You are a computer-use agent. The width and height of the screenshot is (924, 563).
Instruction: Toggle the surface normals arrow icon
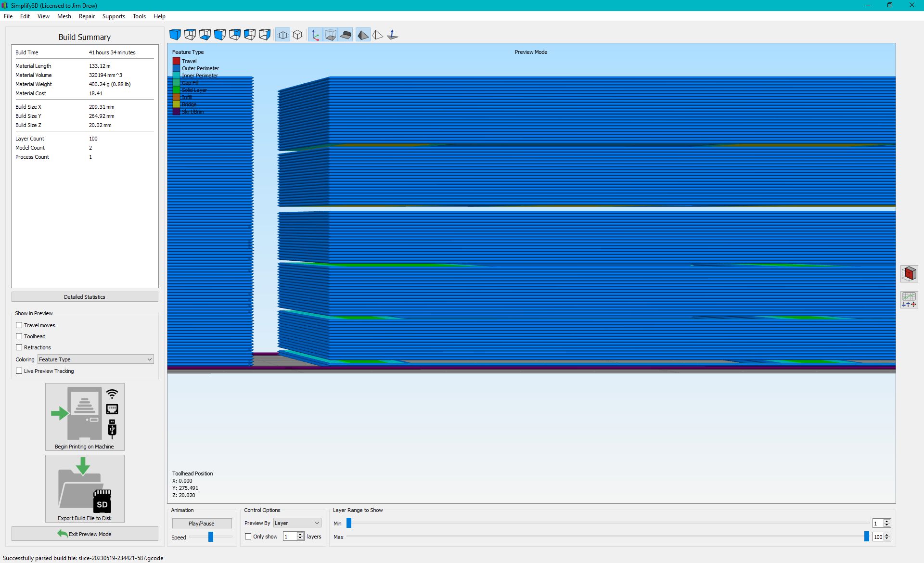click(393, 35)
